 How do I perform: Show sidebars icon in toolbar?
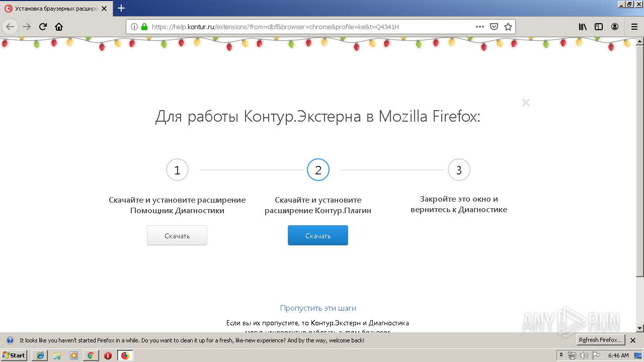point(599,27)
